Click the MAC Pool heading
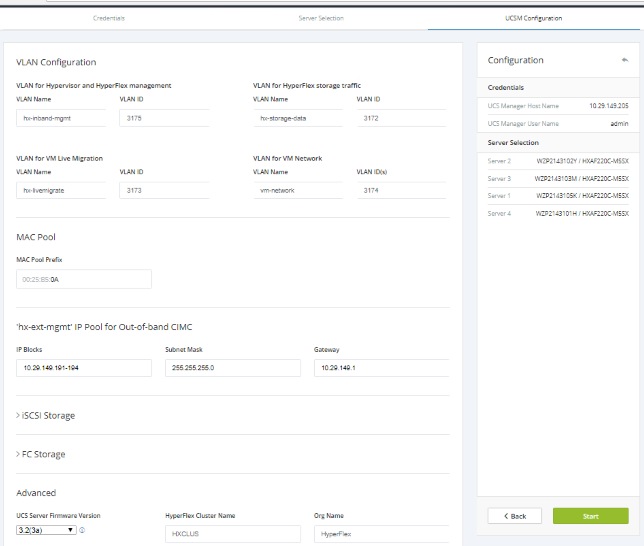The image size is (644, 546). [x=36, y=237]
